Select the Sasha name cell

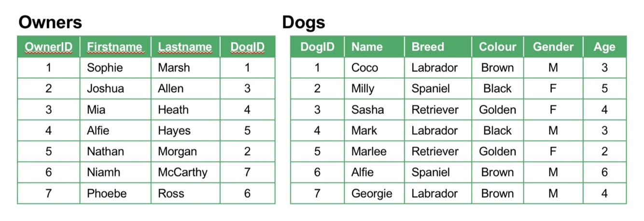(374, 110)
